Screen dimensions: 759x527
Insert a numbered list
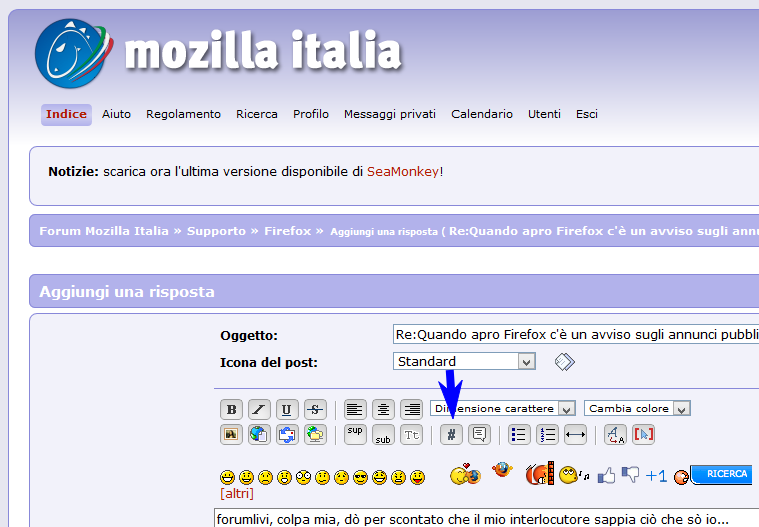click(547, 434)
